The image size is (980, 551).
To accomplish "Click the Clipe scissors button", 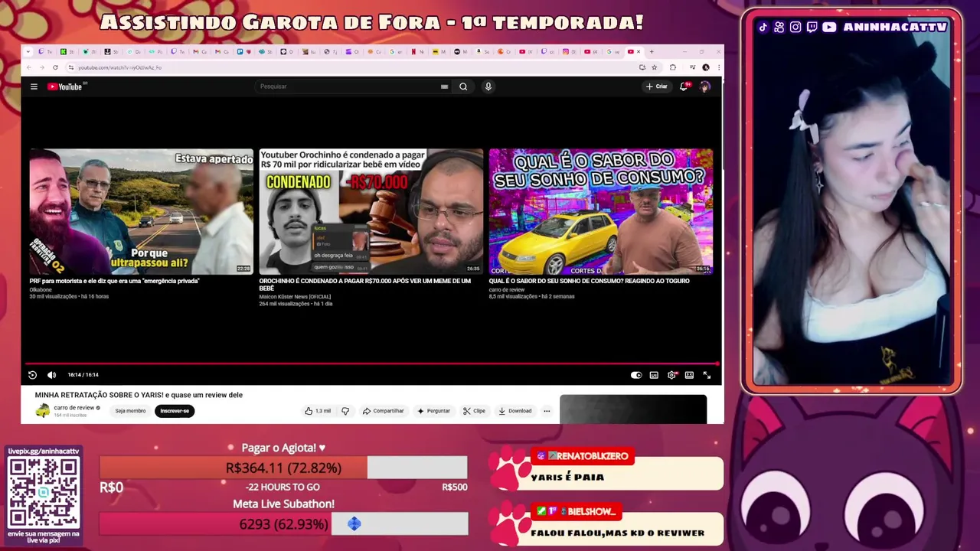I will pos(475,411).
